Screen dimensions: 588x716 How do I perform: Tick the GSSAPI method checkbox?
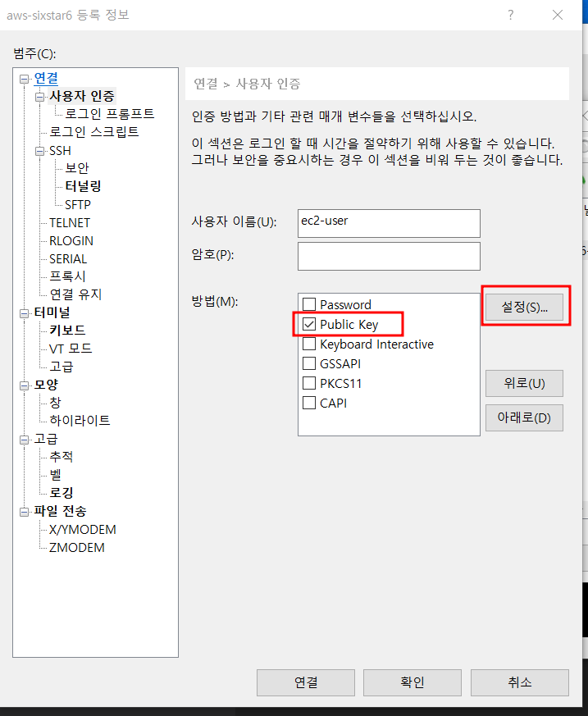point(309,363)
